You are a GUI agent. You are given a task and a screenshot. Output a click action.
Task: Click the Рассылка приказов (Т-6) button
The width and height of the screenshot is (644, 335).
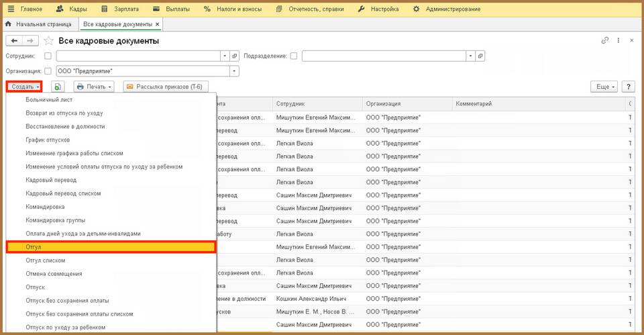(x=166, y=87)
